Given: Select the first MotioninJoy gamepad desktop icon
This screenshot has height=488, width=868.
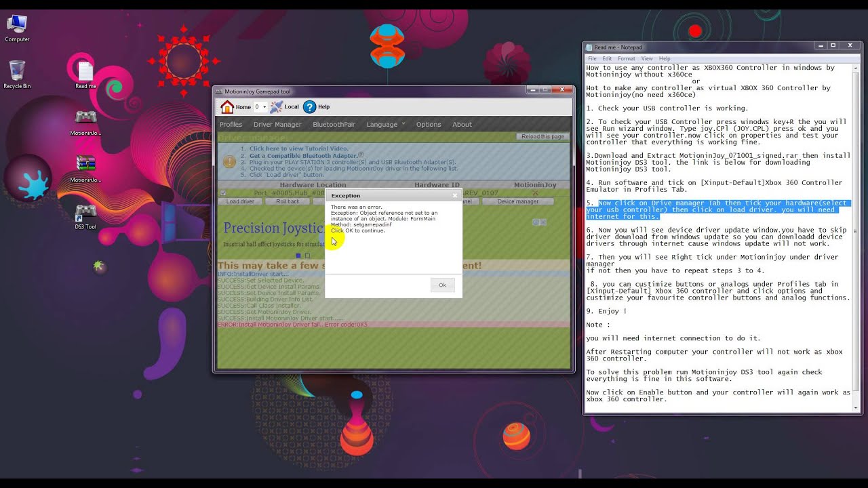Looking at the screenshot, I should 85,123.
